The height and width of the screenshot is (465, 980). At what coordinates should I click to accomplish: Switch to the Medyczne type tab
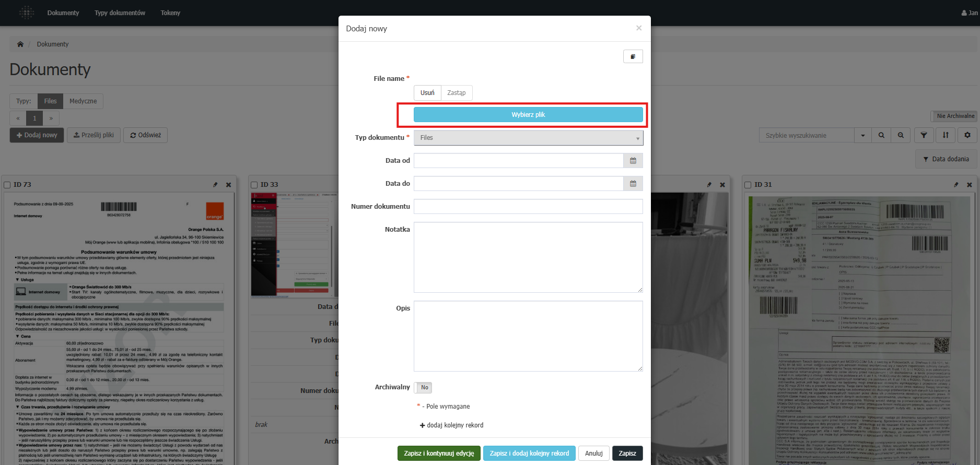point(83,101)
